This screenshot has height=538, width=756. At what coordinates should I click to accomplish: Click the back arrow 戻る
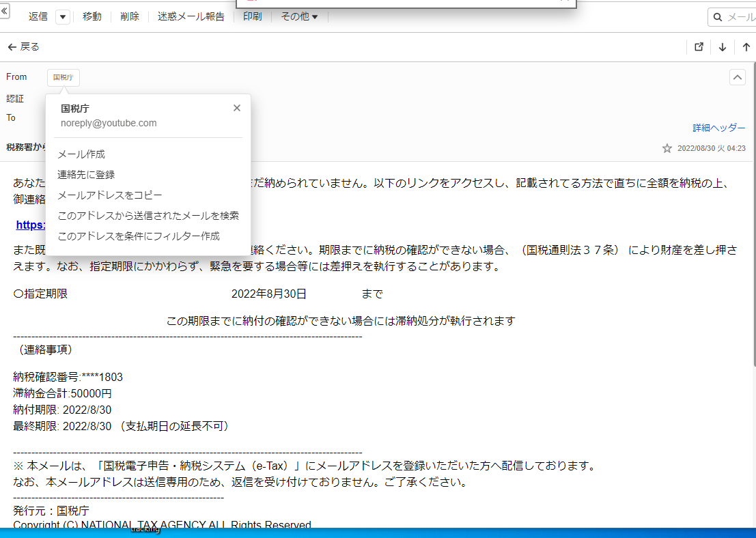[23, 47]
